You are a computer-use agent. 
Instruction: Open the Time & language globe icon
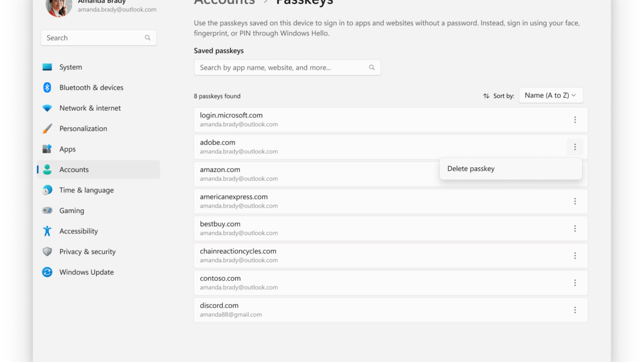coord(47,190)
